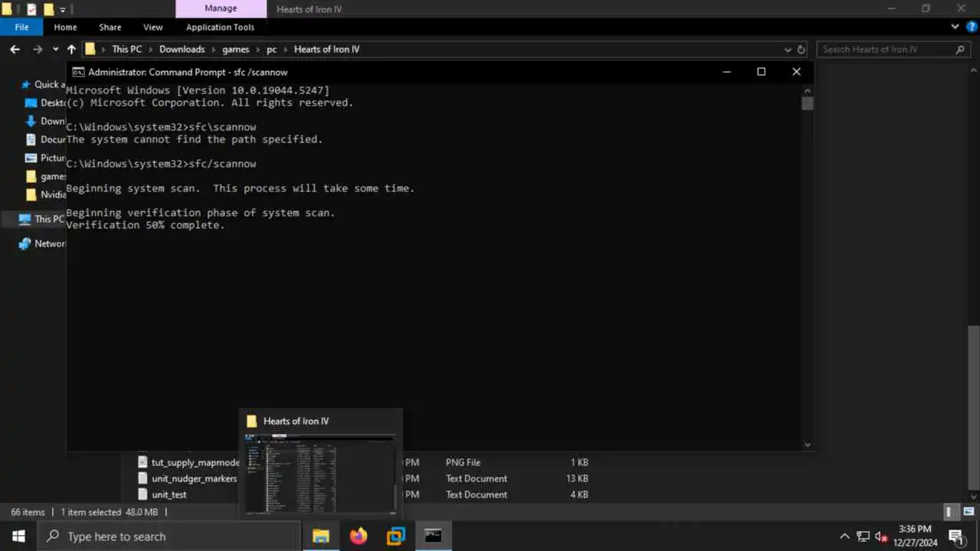This screenshot has width=980, height=551.
Task: Select Network in the navigation pane
Action: click(41, 243)
